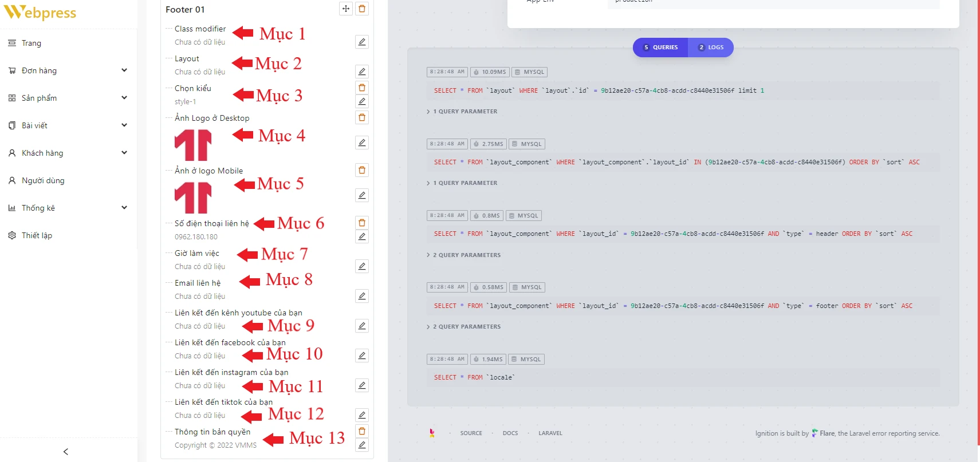Edit Số điện thoại liên hệ value
Viewport: 980px width, 462px height.
[362, 236]
